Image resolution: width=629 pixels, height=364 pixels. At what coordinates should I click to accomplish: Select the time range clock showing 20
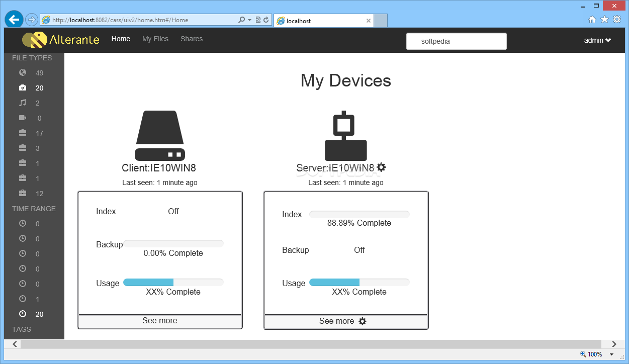click(23, 314)
